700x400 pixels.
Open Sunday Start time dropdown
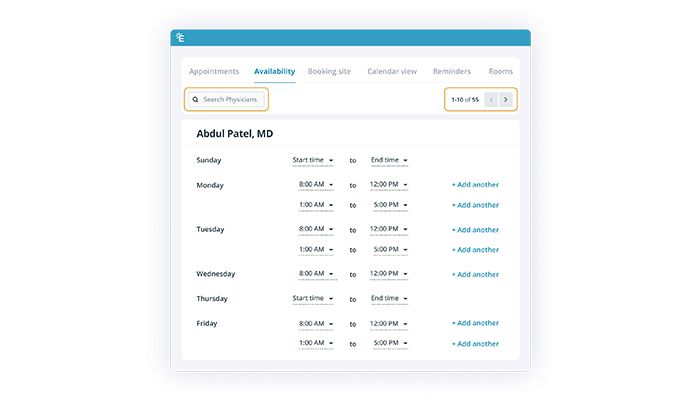point(313,160)
